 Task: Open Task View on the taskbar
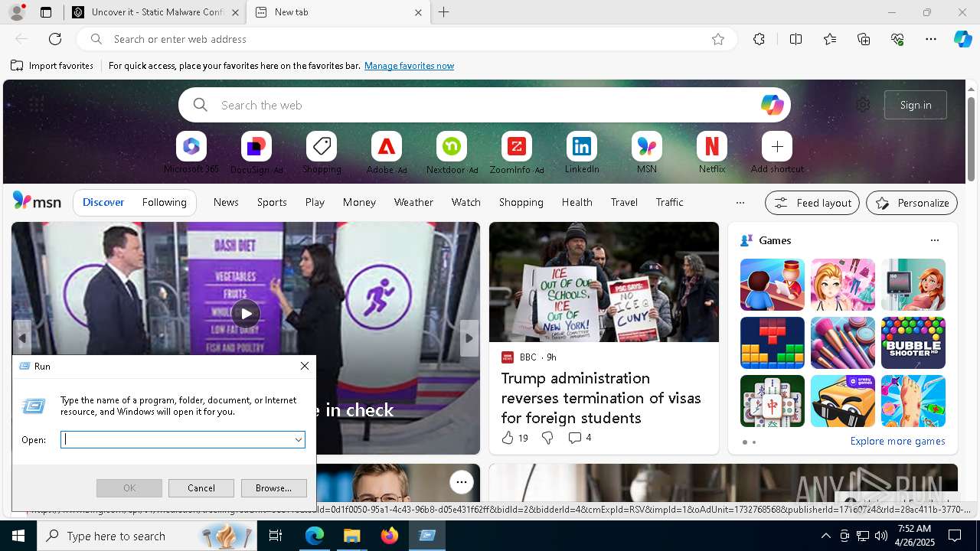tap(276, 536)
